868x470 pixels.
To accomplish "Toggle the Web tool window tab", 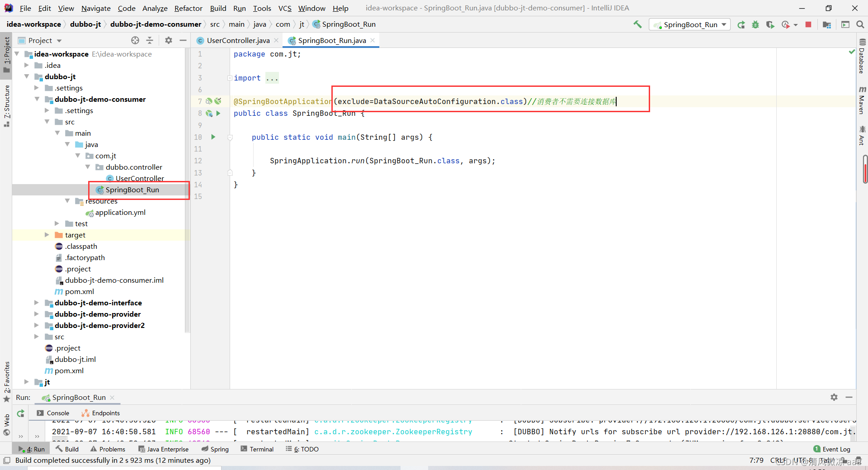I will tap(6, 425).
